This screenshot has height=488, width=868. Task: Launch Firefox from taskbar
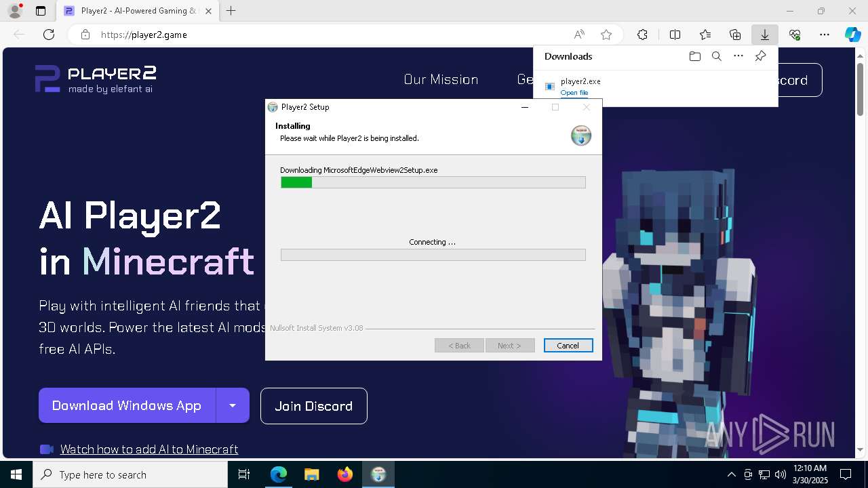(345, 474)
